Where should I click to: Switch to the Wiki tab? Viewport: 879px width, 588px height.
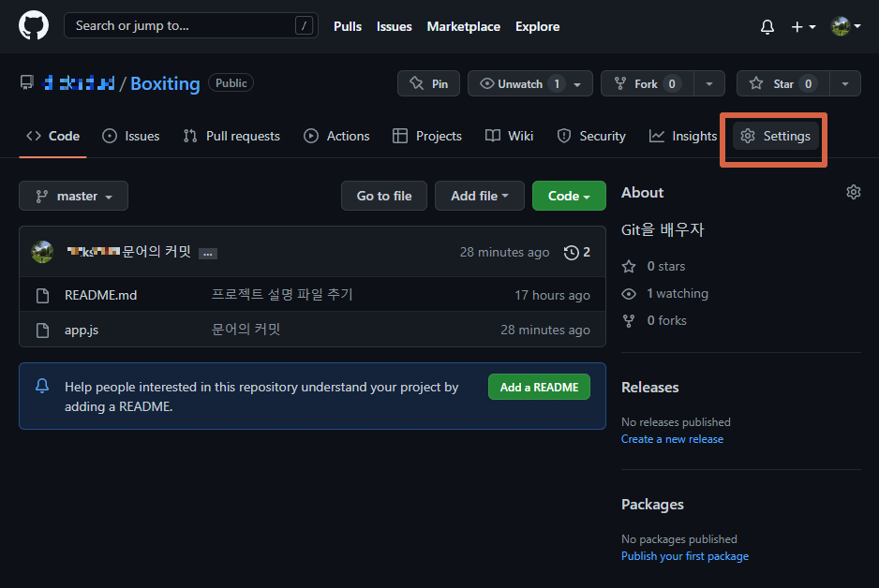click(509, 136)
